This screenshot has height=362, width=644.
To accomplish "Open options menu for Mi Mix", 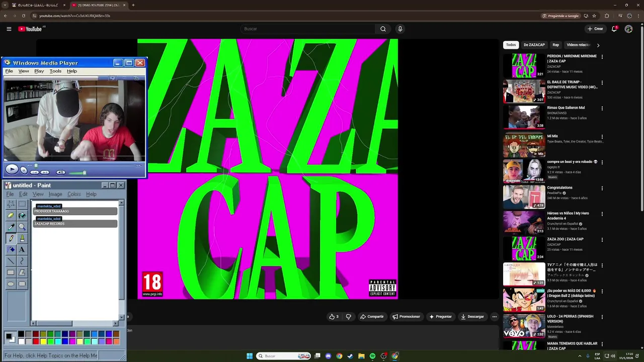I will [602, 137].
